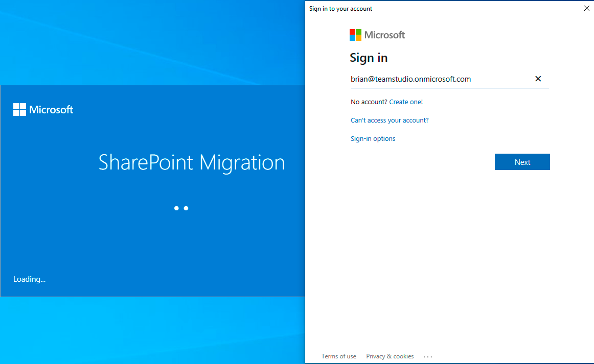
Task: Open the footer ellipsis more options
Action: tap(428, 357)
